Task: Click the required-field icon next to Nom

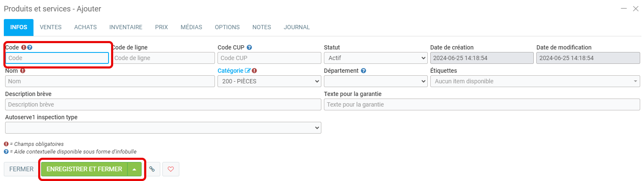Action: pos(22,71)
